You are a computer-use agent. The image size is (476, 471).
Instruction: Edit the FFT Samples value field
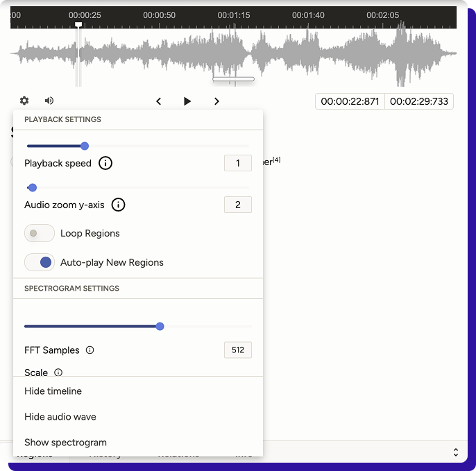click(x=238, y=350)
